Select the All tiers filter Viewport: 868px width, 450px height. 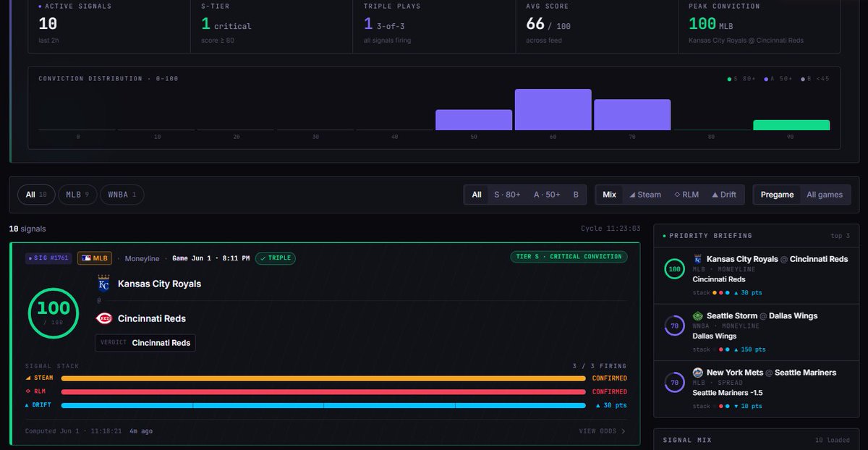(x=477, y=195)
